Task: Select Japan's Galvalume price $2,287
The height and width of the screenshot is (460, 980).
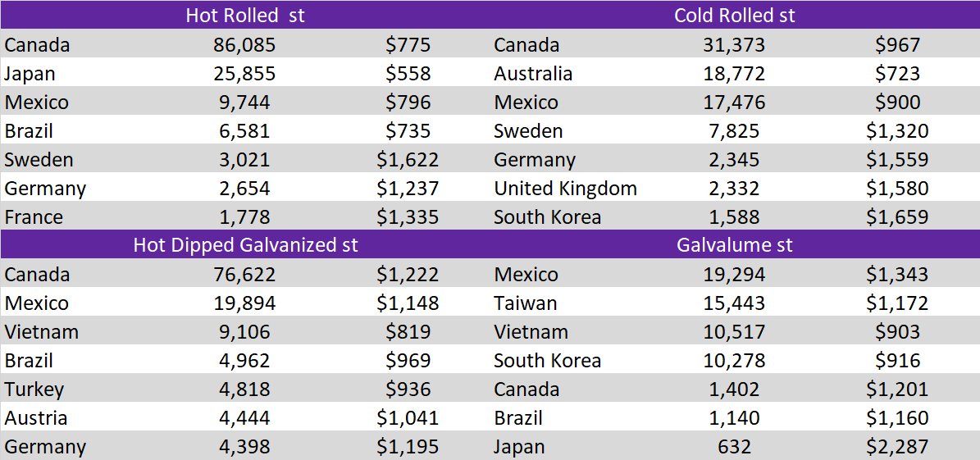Action: (x=897, y=446)
